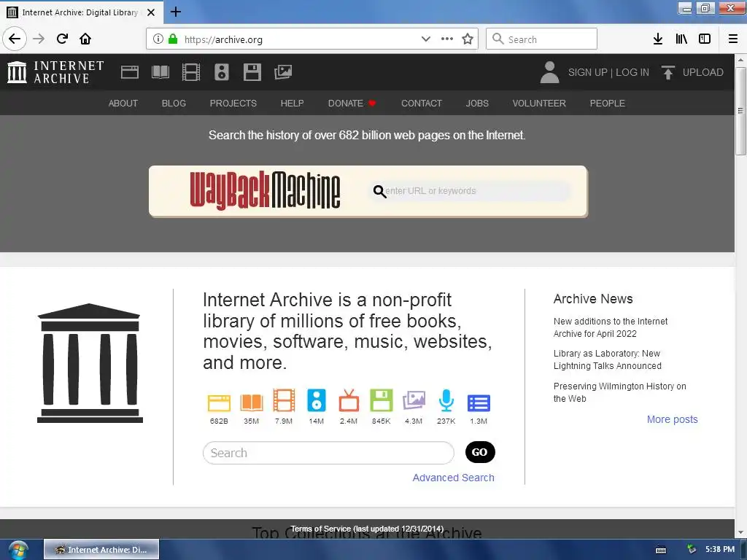
Task: Open a new browser tab
Action: point(176,12)
